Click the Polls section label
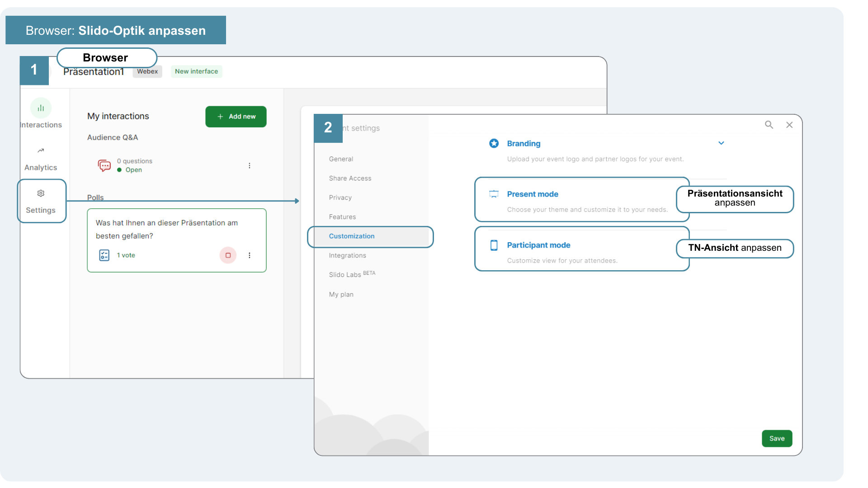Viewport: 868px width, 488px height. click(95, 197)
